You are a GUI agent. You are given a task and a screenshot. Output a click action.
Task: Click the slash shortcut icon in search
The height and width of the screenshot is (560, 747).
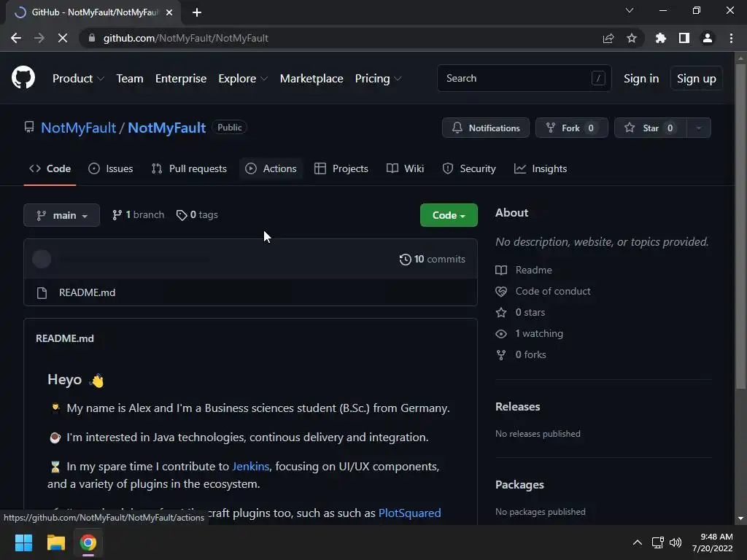[598, 78]
